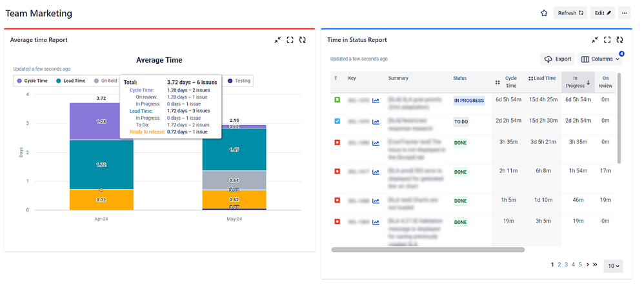Sort by the On review column header
Viewport: 644px width, 289px height.
click(x=605, y=82)
